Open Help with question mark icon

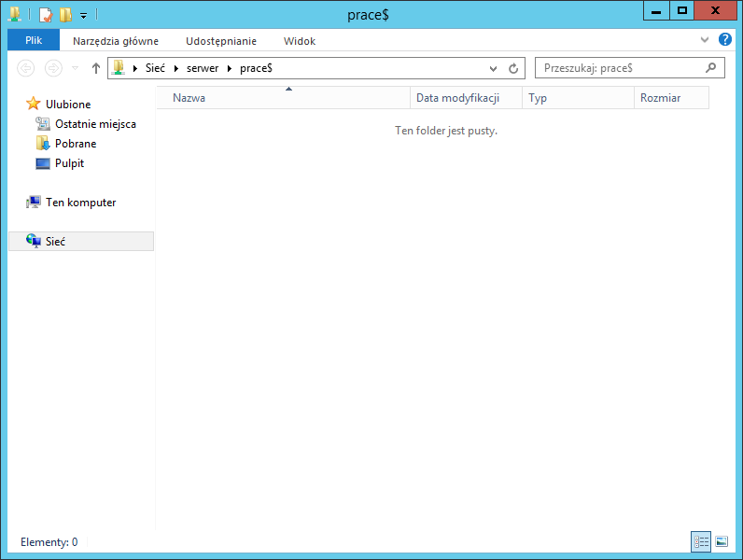[x=725, y=39]
